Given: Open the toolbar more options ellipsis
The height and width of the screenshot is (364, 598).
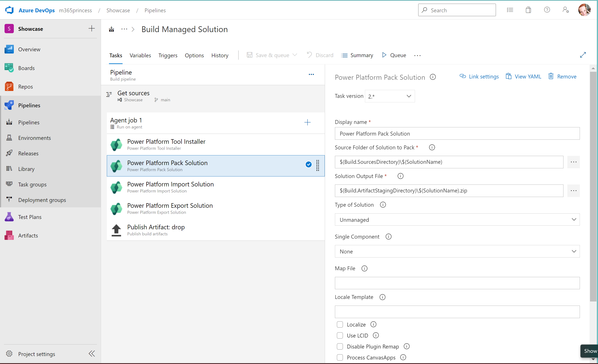Looking at the screenshot, I should pyautogui.click(x=417, y=55).
